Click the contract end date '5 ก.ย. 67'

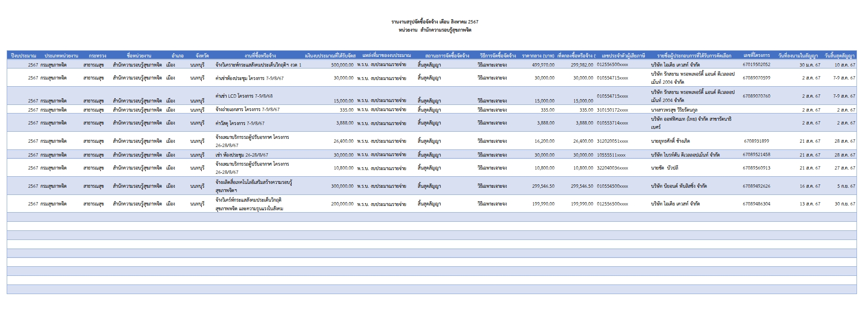click(846, 186)
